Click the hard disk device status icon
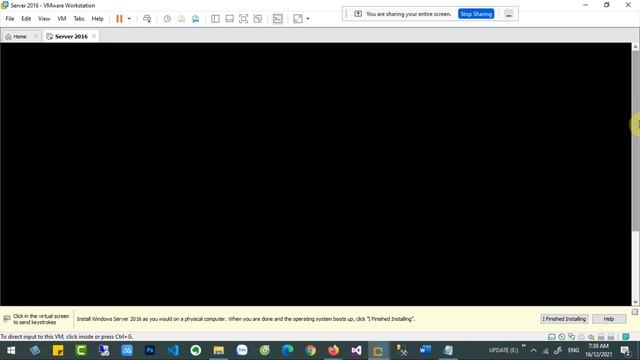The width and height of the screenshot is (640, 360). click(551, 337)
